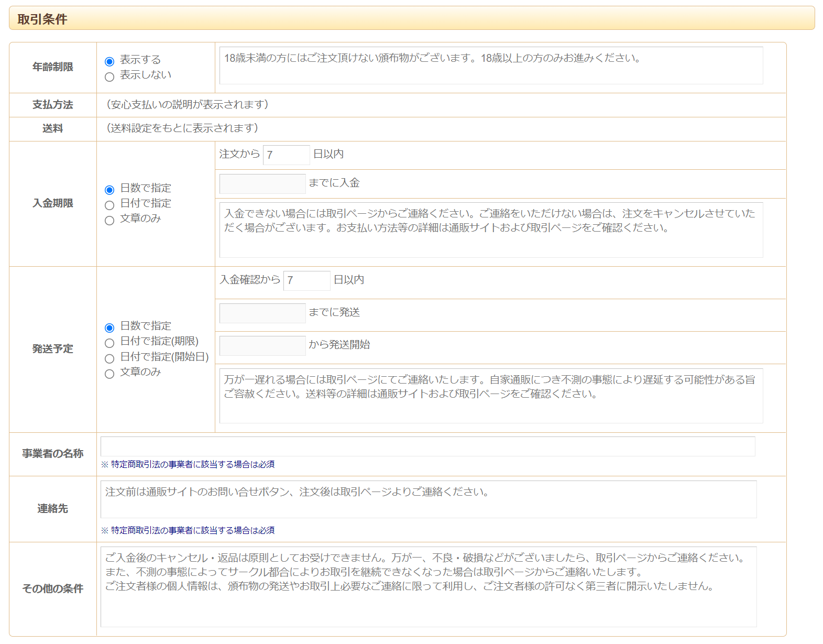This screenshot has width=823, height=644.
Task: Click the その他の条件 text area
Action: pos(428,586)
